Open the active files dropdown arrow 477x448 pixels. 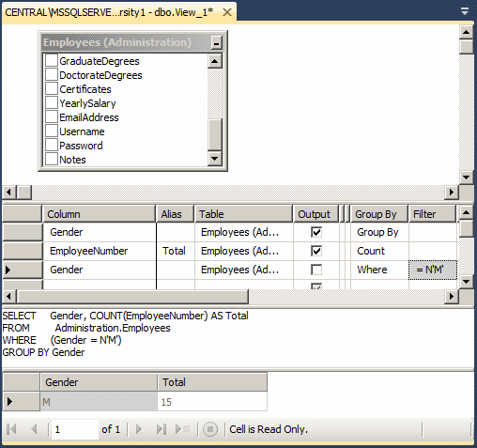click(465, 11)
